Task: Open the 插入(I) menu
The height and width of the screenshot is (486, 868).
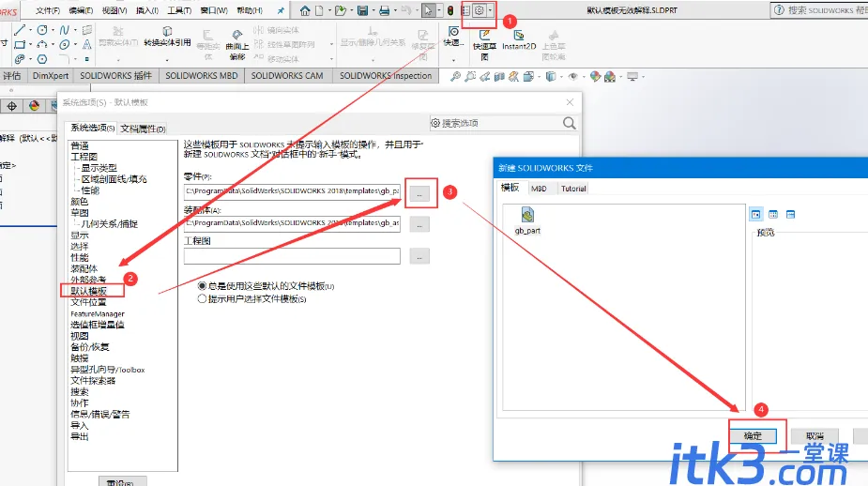Action: point(147,10)
